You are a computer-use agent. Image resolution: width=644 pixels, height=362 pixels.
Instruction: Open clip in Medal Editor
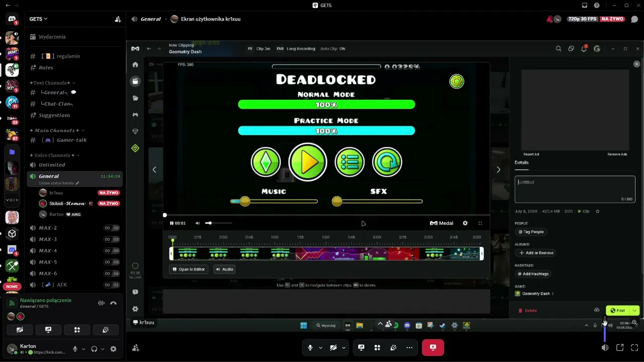189,269
